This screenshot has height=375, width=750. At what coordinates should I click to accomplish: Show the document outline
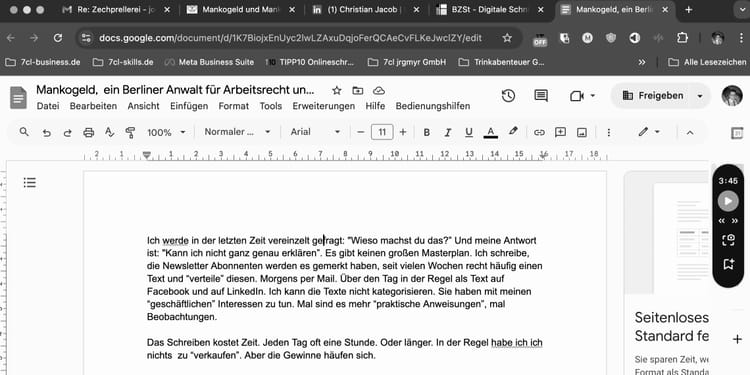(x=30, y=182)
